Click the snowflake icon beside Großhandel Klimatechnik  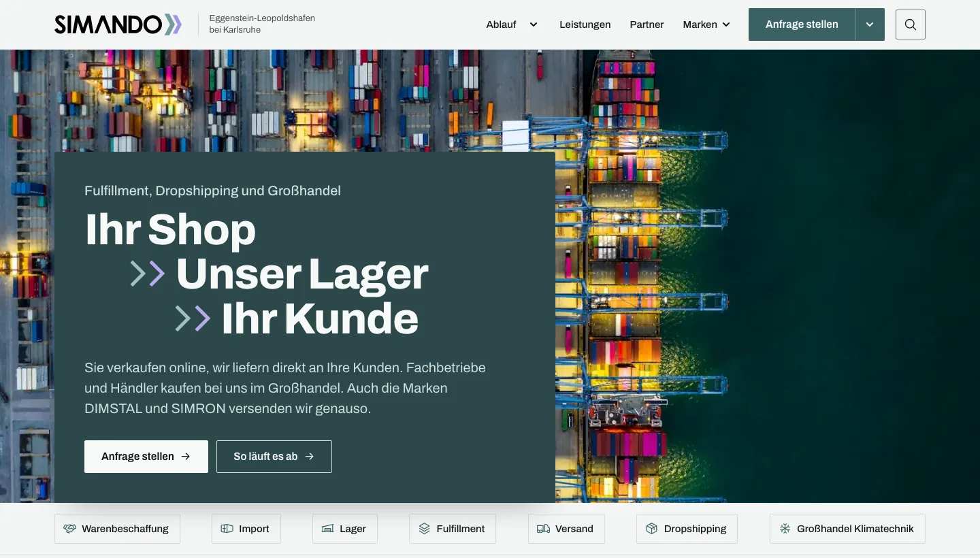click(785, 529)
